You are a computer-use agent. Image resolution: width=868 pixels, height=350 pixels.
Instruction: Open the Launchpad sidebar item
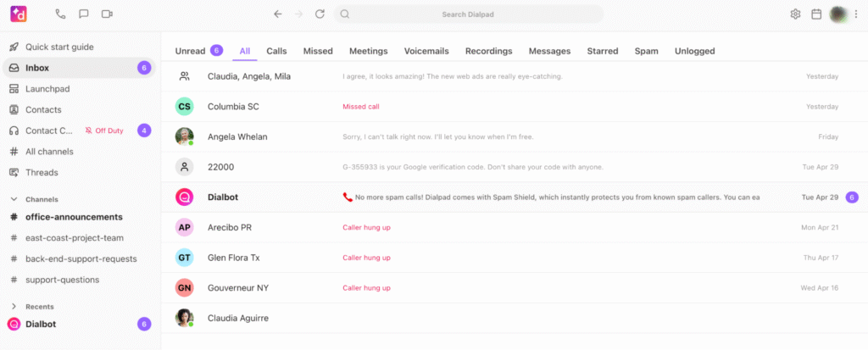pos(48,88)
